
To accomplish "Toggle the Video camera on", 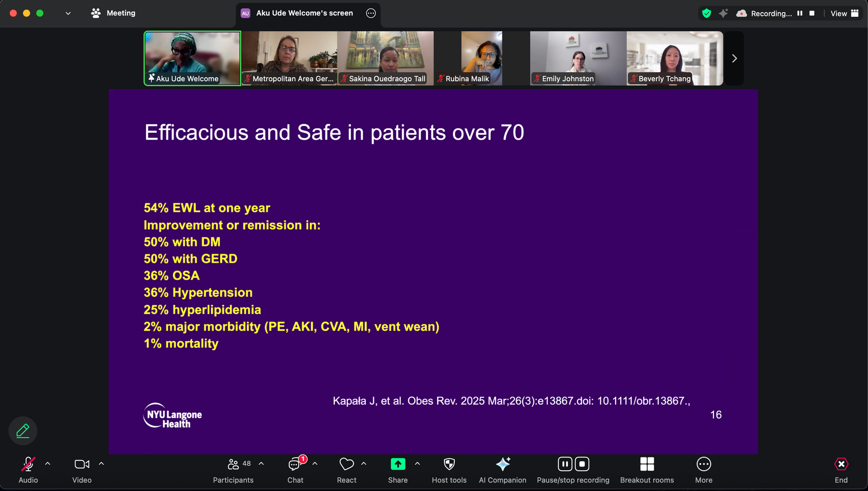I will click(x=82, y=464).
